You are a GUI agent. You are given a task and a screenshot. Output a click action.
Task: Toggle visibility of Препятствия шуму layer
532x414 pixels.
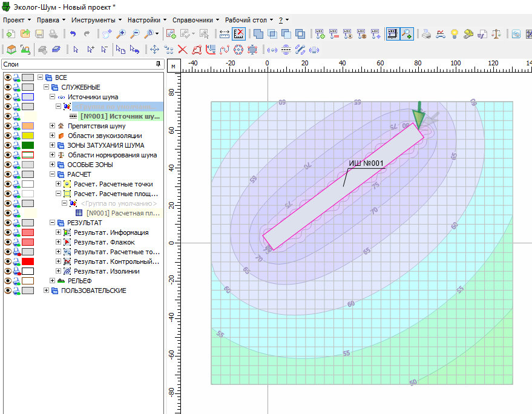pos(8,126)
